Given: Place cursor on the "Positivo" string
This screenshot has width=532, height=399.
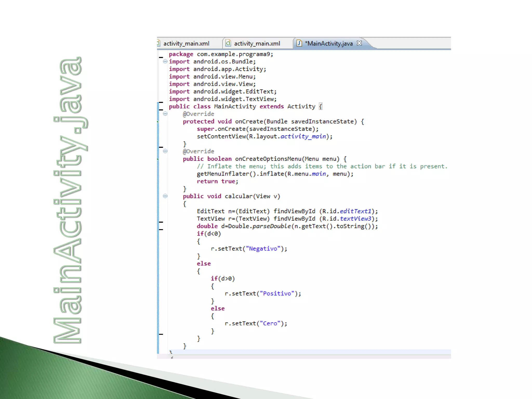Looking at the screenshot, I should (x=277, y=294).
